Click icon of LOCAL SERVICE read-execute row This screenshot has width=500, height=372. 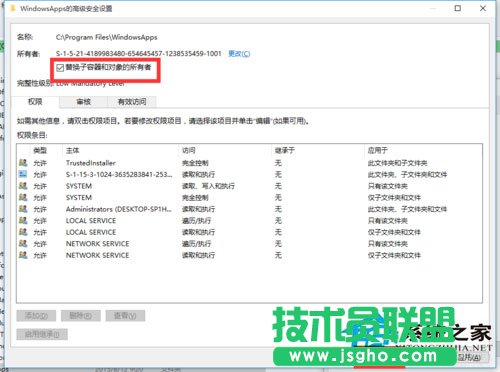point(23,232)
